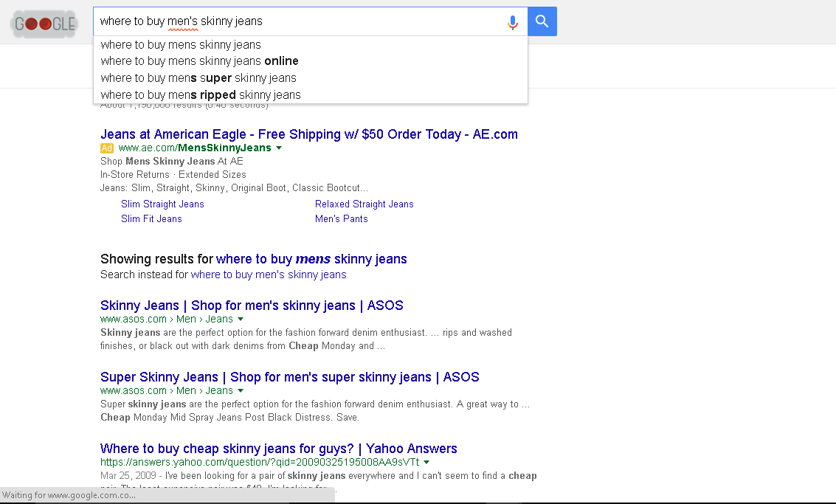
Task: Activate voice search microphone icon
Action: click(x=512, y=22)
